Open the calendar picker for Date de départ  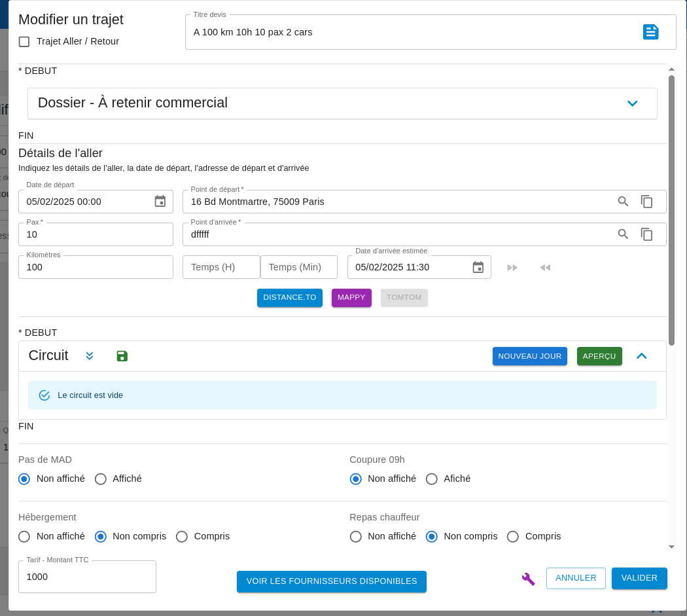pos(160,202)
